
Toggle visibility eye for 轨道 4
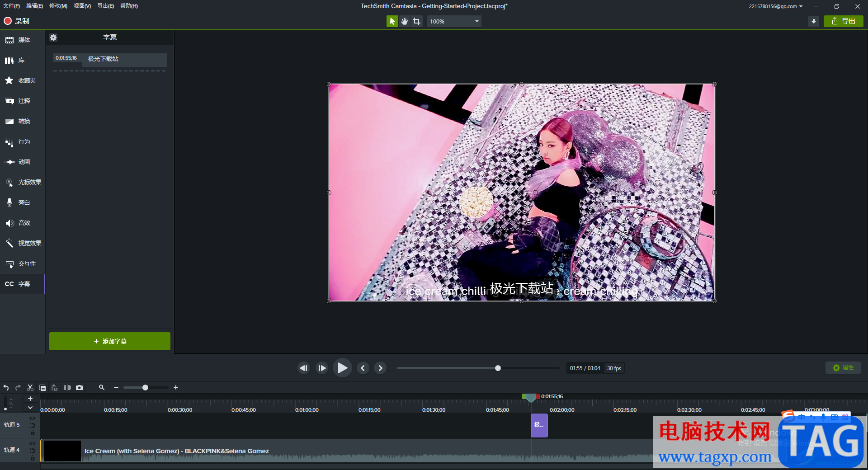32,444
